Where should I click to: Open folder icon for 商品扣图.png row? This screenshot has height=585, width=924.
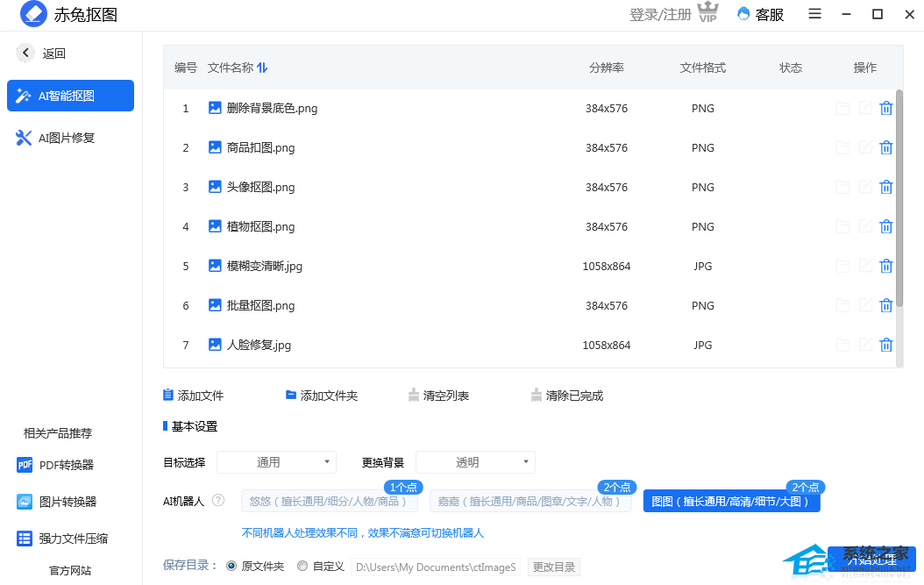[x=842, y=148]
